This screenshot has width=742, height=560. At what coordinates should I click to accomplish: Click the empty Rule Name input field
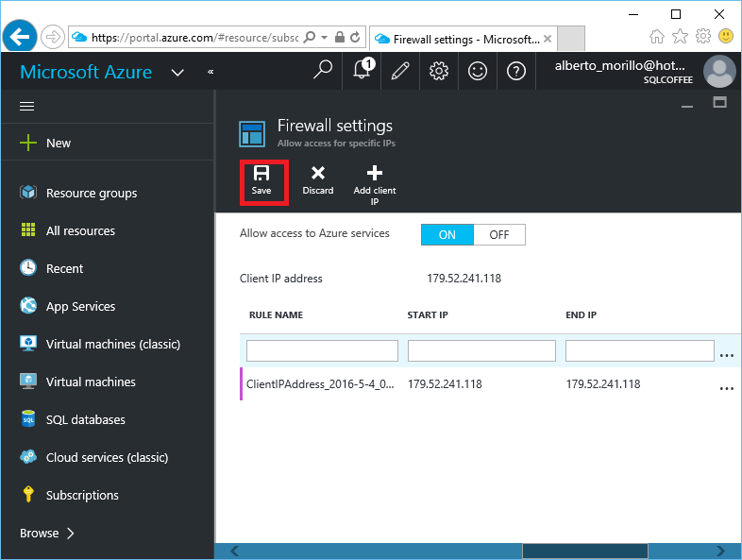click(x=322, y=350)
